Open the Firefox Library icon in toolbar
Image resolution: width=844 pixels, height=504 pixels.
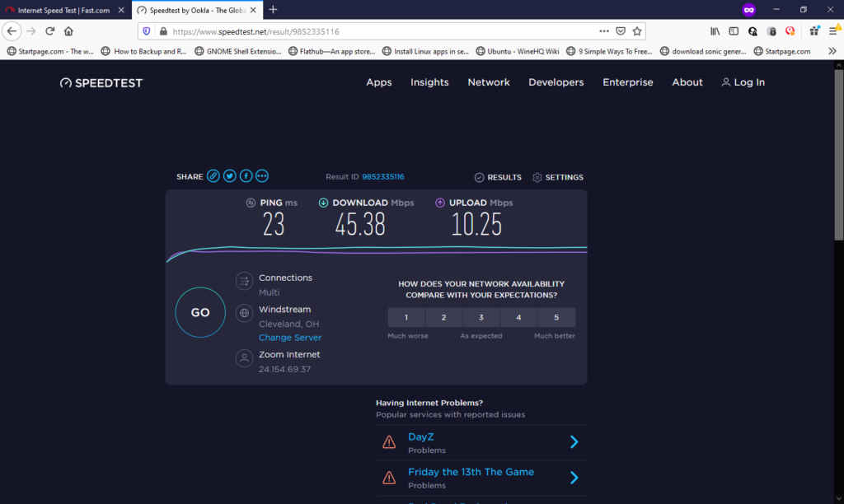[x=715, y=30]
